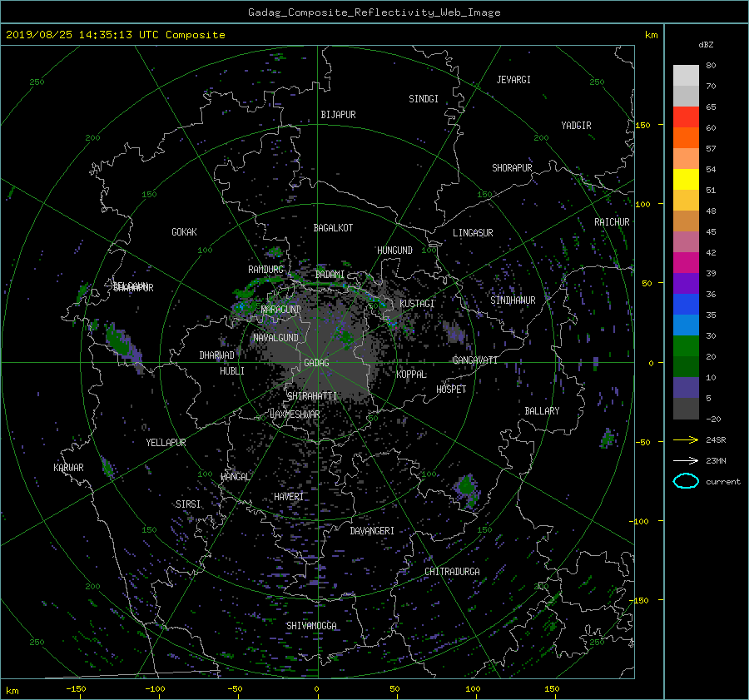Choose the indigo 5–10 dBZ legend swatch
The width and height of the screenshot is (749, 700).
tap(686, 388)
